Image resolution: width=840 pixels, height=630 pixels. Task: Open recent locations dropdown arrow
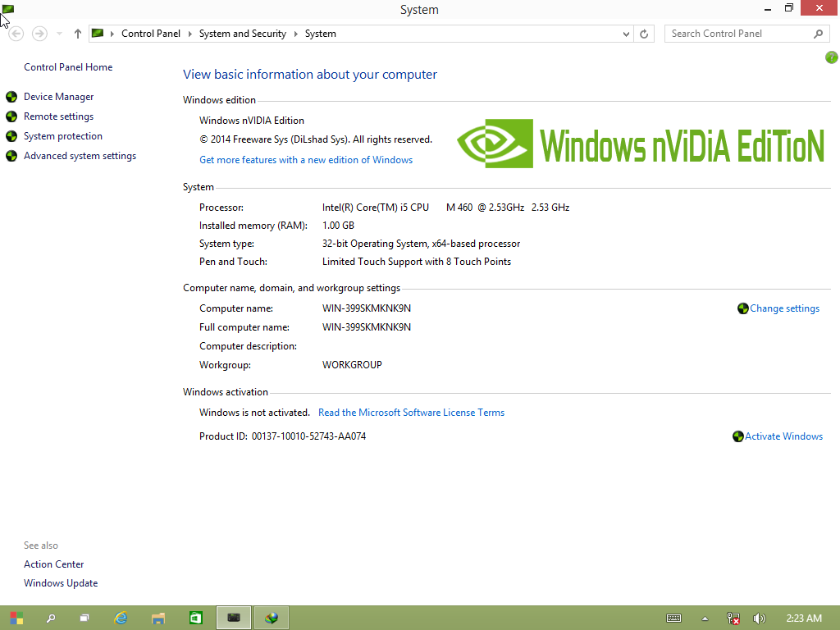[59, 34]
